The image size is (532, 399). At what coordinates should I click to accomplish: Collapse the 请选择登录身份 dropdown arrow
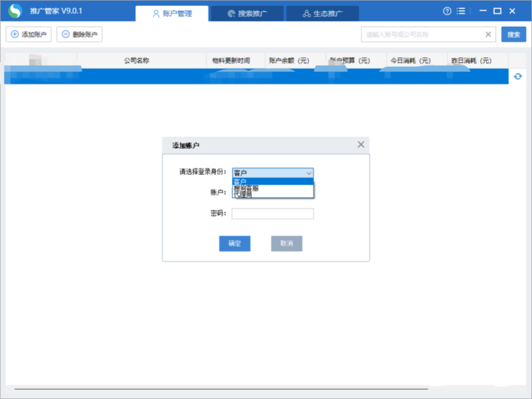[x=309, y=172]
